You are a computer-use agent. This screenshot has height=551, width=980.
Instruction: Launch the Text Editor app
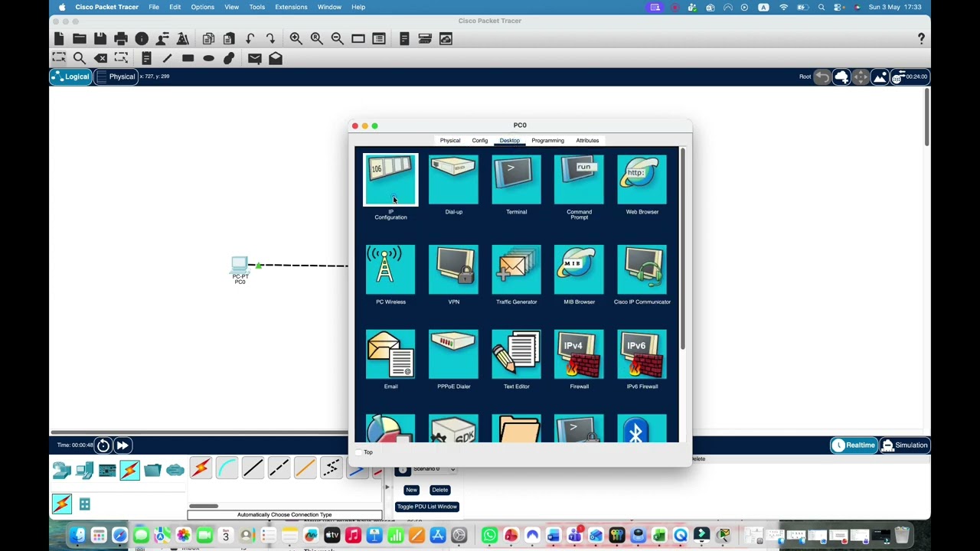(x=516, y=354)
